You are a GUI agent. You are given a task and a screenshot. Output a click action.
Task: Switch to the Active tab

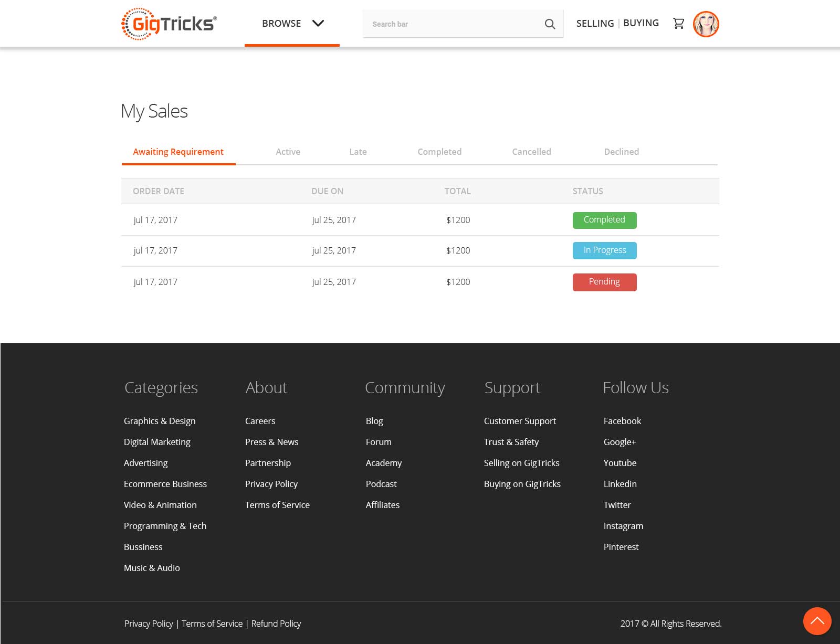(288, 152)
